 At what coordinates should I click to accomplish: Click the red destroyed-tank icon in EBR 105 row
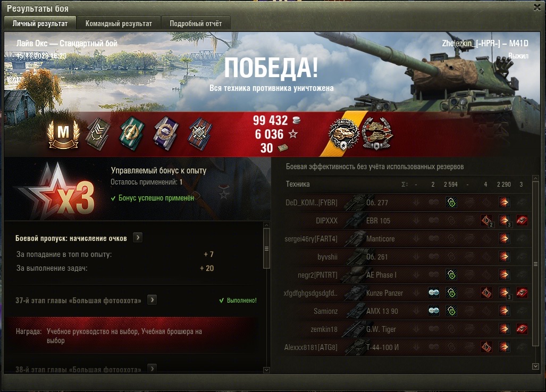522,220
